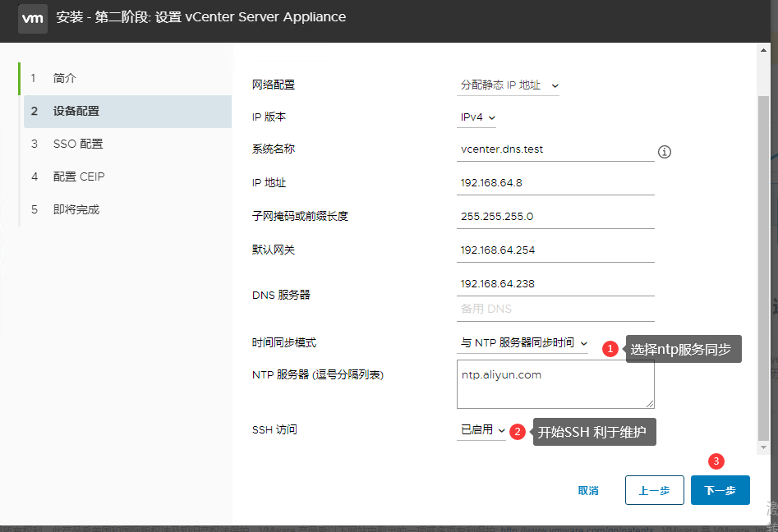Screen dimensions: 778x532
Task: Open the 网络配置 static IP dropdown
Action: (x=509, y=85)
